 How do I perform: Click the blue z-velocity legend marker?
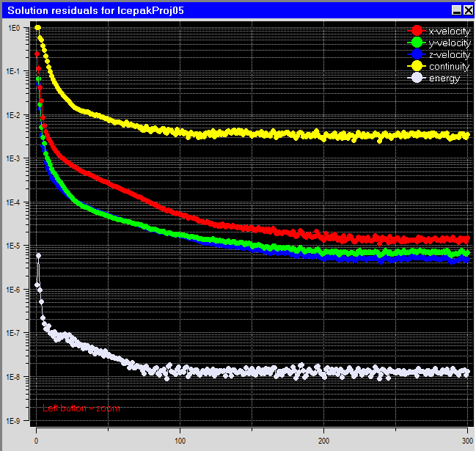(417, 55)
